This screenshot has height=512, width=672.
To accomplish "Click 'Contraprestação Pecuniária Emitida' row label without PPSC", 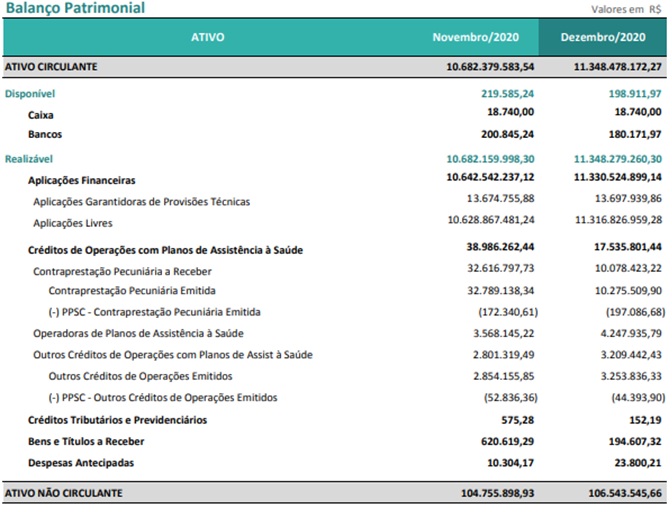I will pos(132,291).
